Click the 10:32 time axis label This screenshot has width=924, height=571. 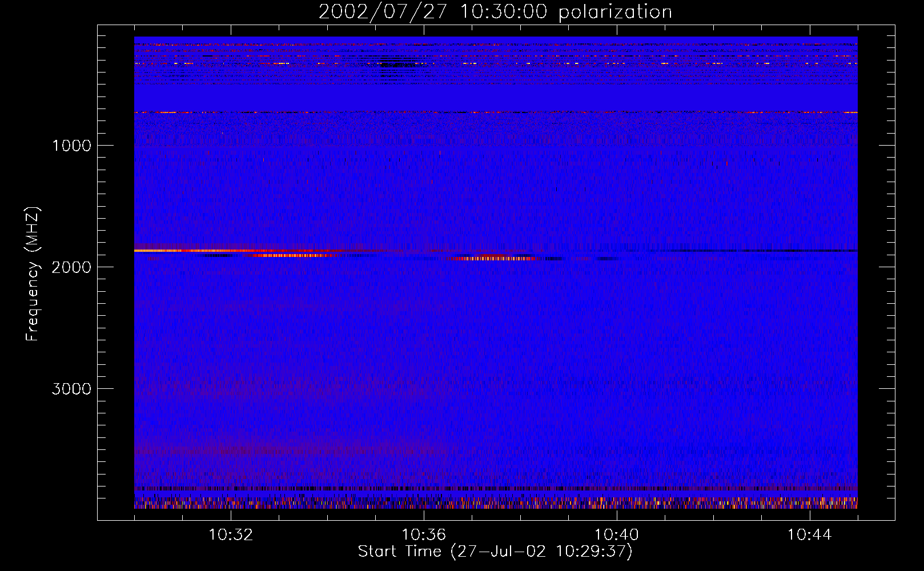pyautogui.click(x=231, y=535)
